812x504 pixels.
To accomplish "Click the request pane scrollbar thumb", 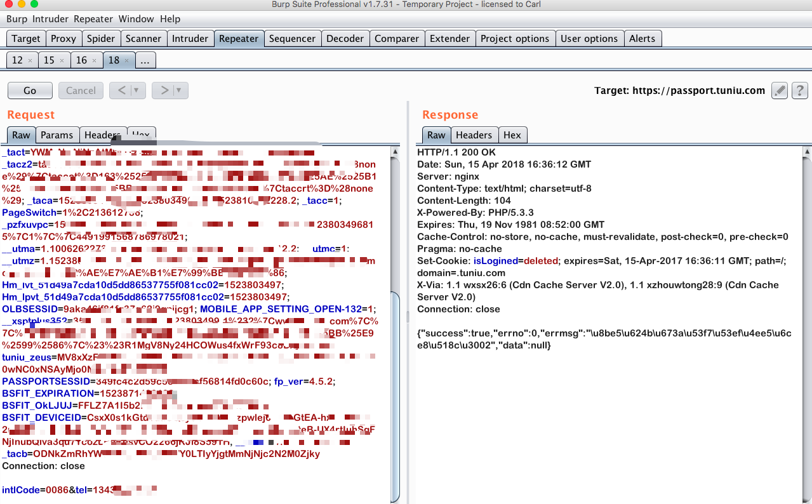I will click(395, 397).
